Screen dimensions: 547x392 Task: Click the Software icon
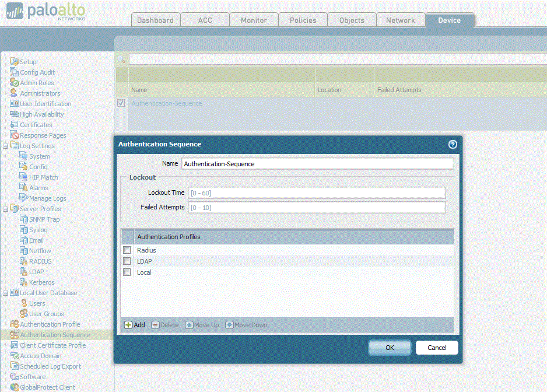pos(15,376)
